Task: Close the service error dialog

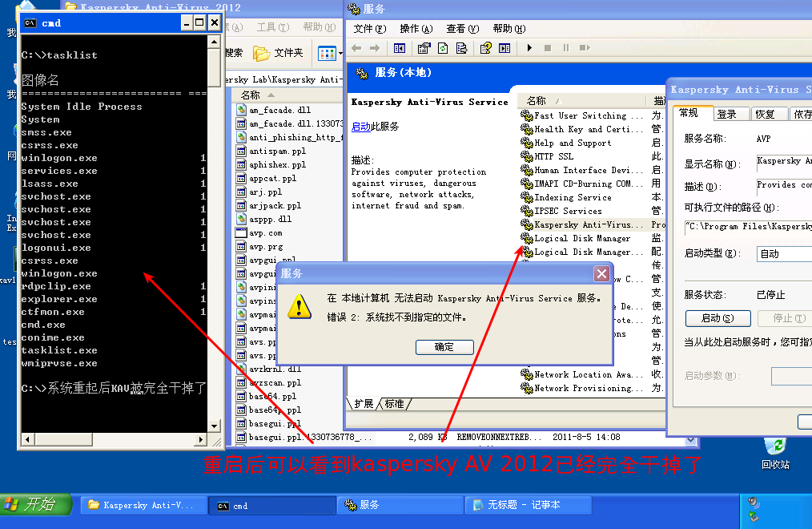Action: 601,273
